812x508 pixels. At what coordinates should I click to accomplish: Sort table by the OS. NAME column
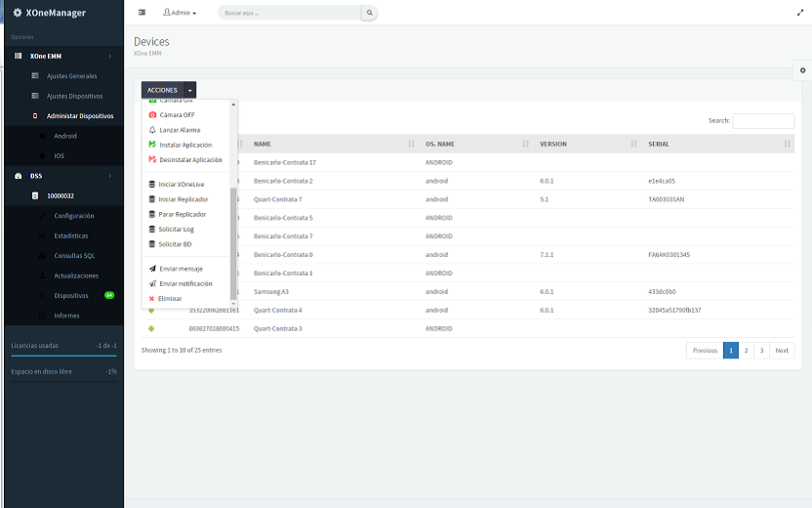475,145
